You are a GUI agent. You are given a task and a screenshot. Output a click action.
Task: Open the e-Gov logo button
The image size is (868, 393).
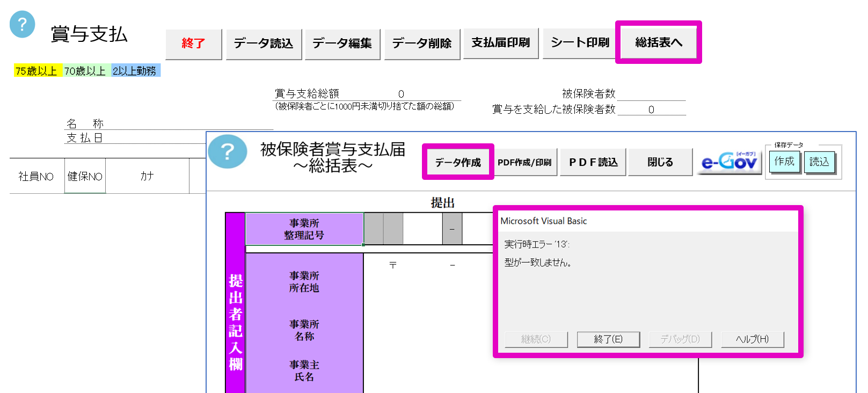coord(728,162)
